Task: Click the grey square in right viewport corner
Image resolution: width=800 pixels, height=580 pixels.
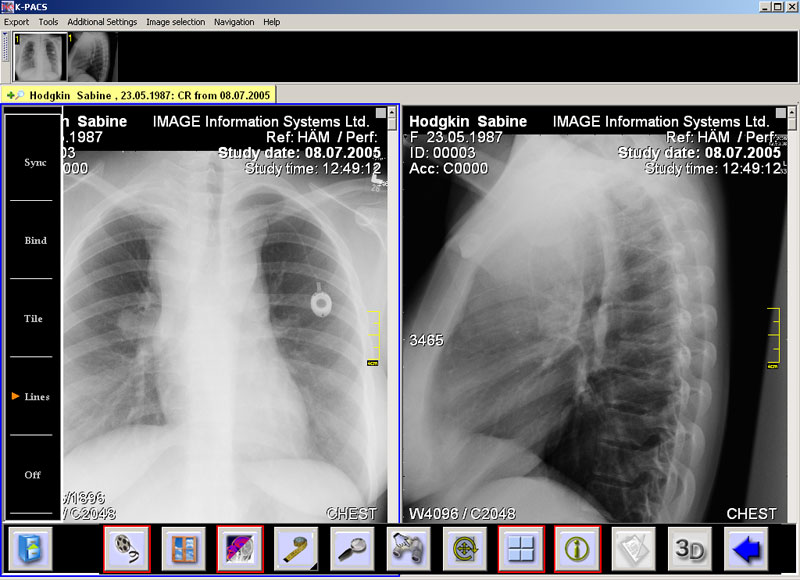Action: coord(781,113)
